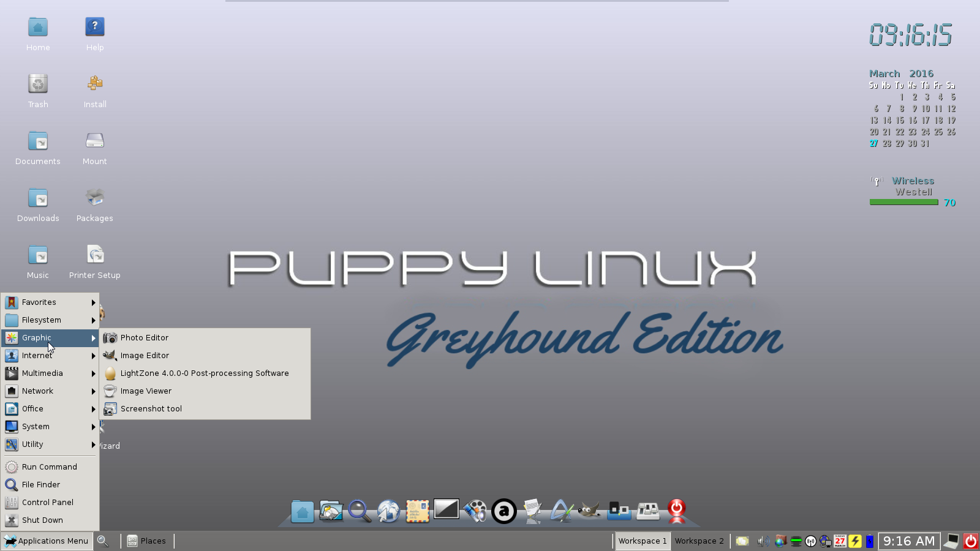Expand the Office submenu
This screenshot has width=980, height=551.
pos(50,409)
